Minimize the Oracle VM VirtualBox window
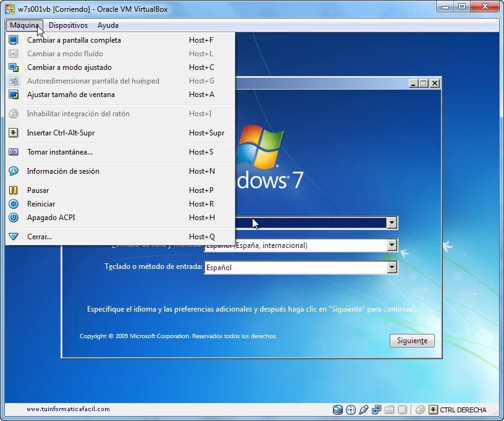This screenshot has height=421, width=504. [446, 7]
